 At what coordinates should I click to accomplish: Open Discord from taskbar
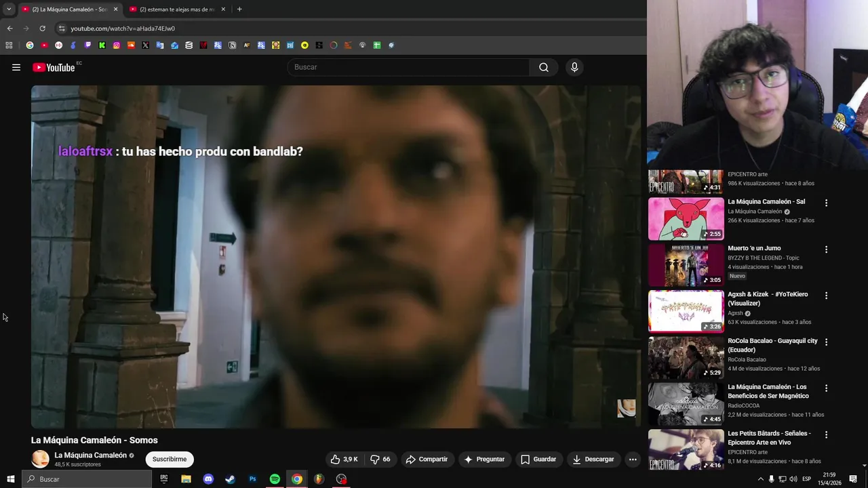tap(208, 479)
